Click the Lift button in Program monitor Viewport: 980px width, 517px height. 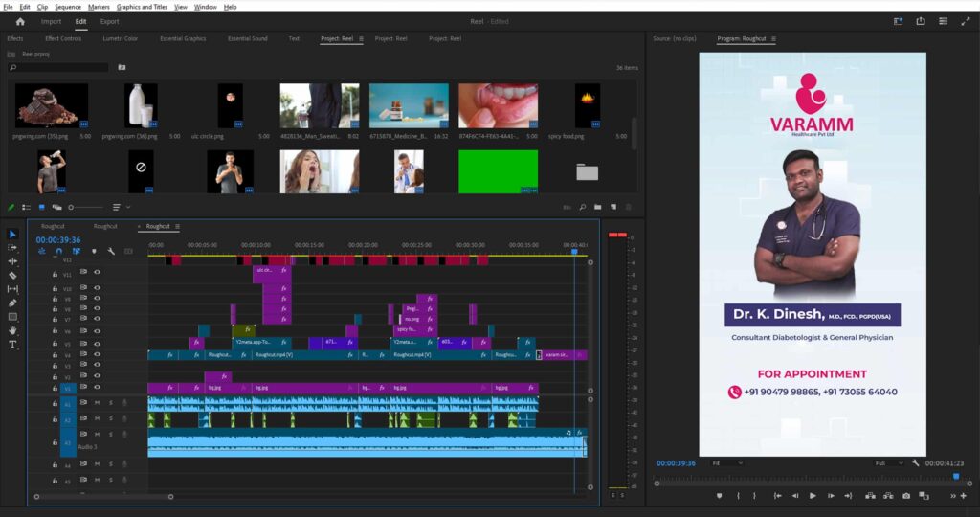point(870,496)
